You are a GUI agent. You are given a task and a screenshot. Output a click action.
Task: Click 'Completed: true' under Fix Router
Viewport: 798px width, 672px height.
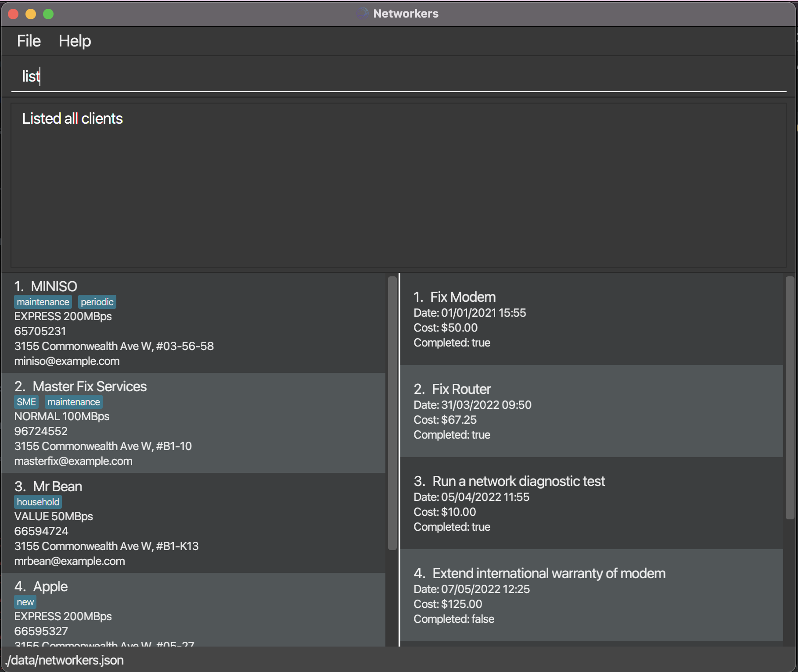pyautogui.click(x=452, y=435)
